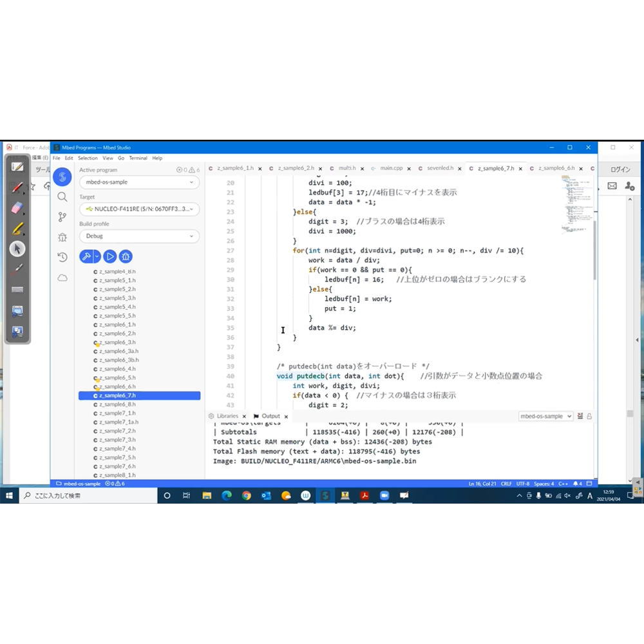Select the arrow pointer annotation tool

click(17, 249)
